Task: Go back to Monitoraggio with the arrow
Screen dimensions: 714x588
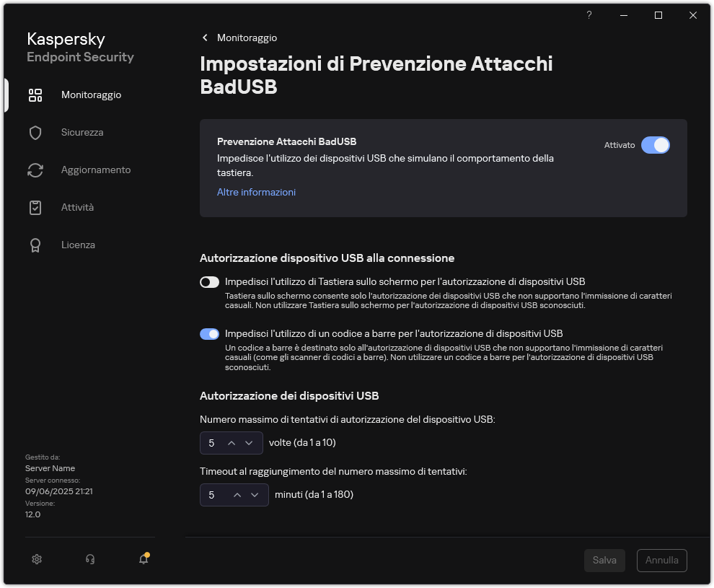Action: pyautogui.click(x=205, y=38)
